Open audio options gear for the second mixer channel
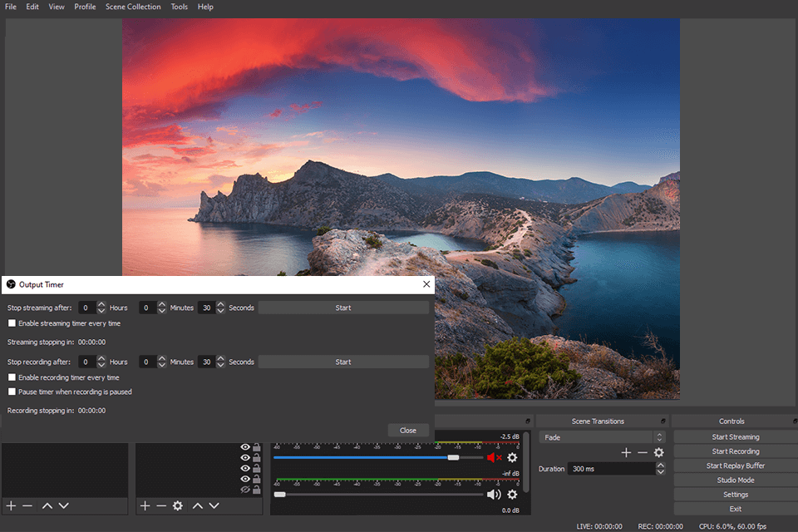The height and width of the screenshot is (532, 798). (x=513, y=494)
